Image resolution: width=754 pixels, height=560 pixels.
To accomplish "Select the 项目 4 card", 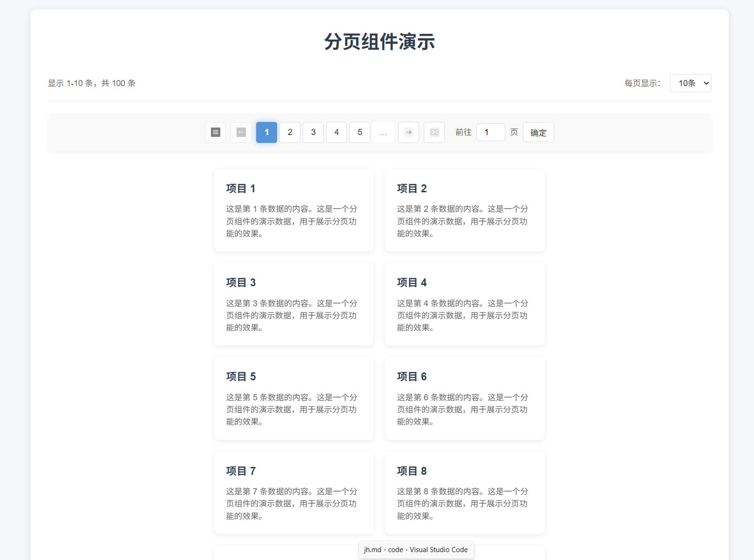I will coord(464,304).
